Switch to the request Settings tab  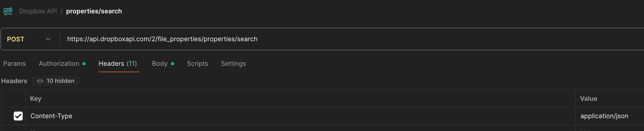click(233, 64)
